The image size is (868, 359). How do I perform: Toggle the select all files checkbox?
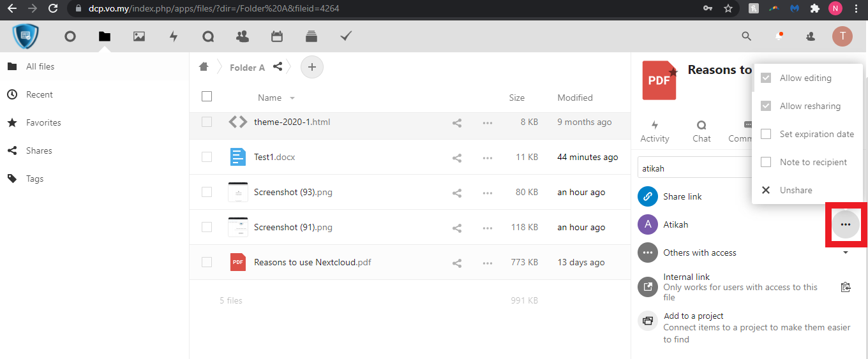point(207,96)
